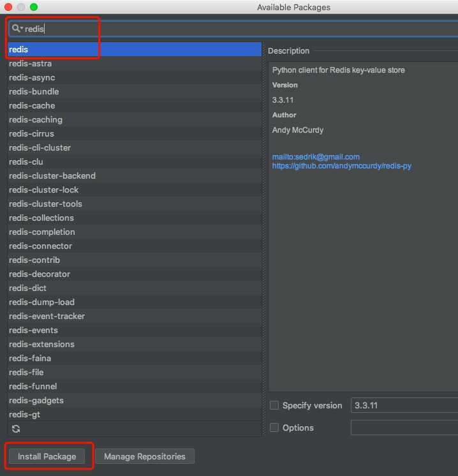Select redis-event-tracker in package list
The height and width of the screenshot is (476, 458).
click(x=135, y=316)
